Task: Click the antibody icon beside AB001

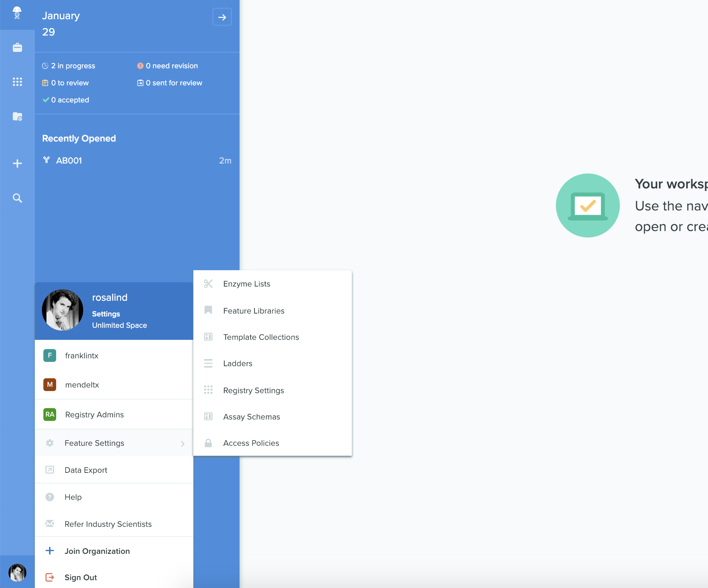Action: (46, 160)
